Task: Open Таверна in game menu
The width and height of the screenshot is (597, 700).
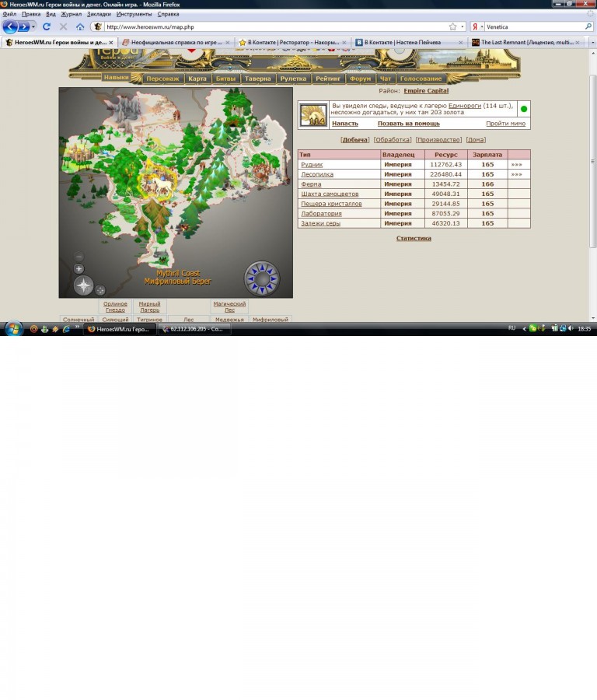Action: point(257,79)
